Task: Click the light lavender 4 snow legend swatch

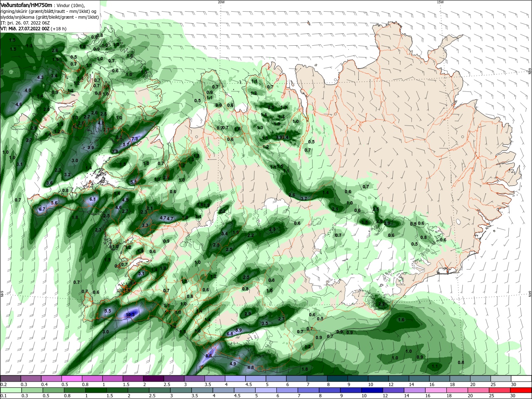Action: (x=235, y=379)
